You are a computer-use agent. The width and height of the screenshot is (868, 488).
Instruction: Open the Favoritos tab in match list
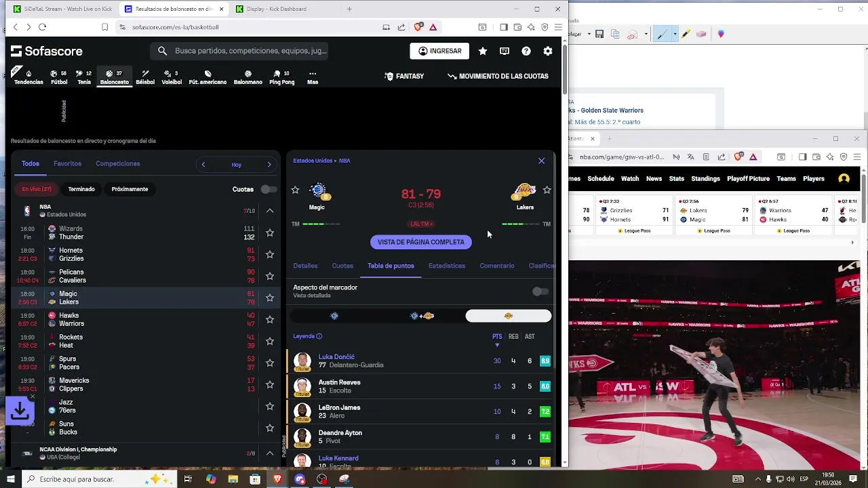(x=68, y=164)
